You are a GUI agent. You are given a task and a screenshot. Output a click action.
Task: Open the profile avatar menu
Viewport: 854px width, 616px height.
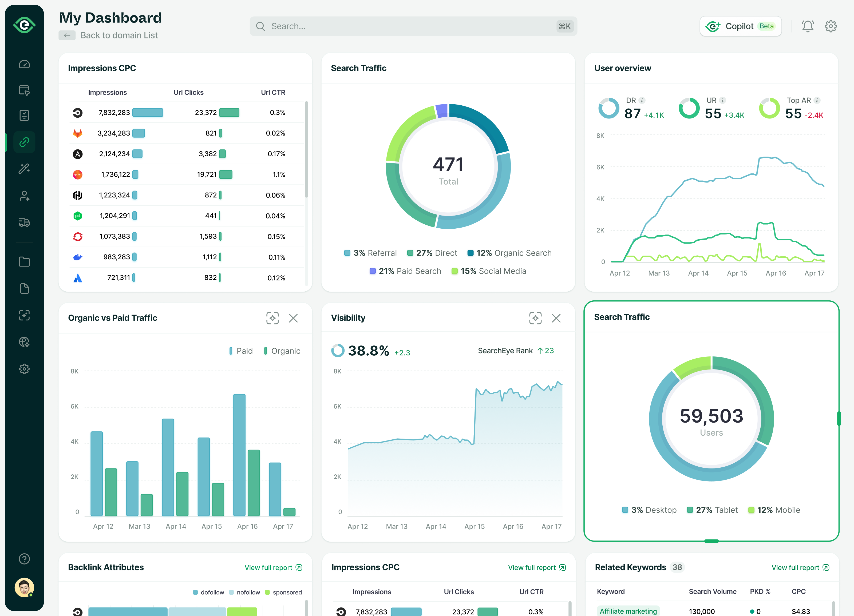(x=24, y=588)
